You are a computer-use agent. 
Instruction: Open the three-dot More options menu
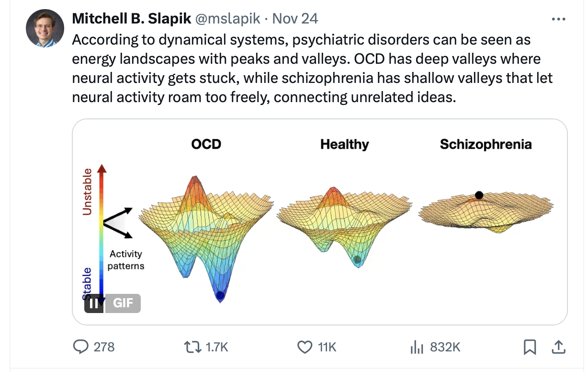tap(558, 19)
